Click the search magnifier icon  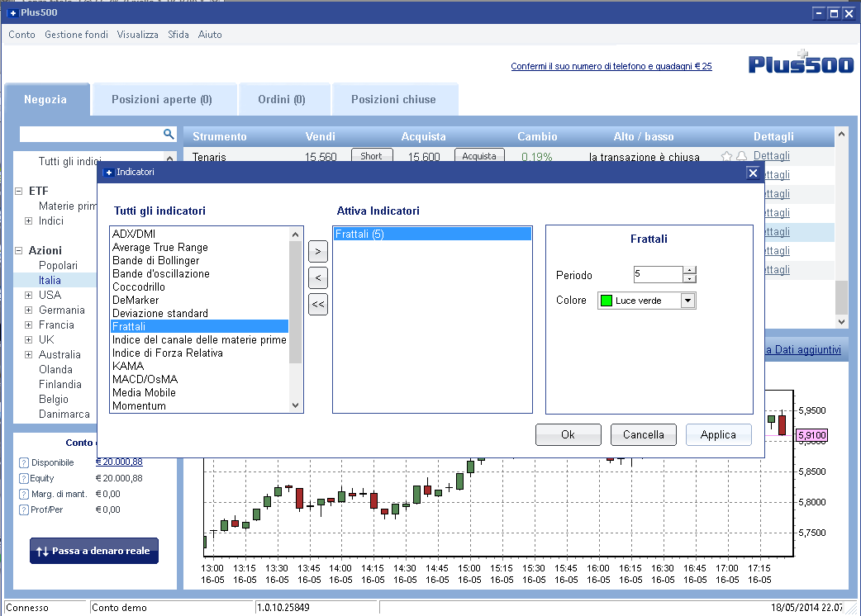(x=169, y=134)
